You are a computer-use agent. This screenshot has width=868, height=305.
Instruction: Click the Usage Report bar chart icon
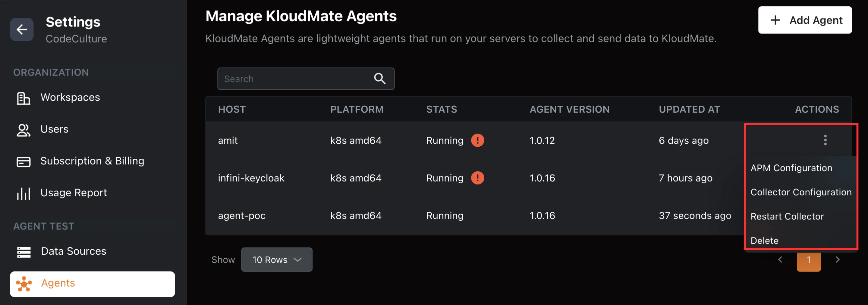pyautogui.click(x=23, y=194)
